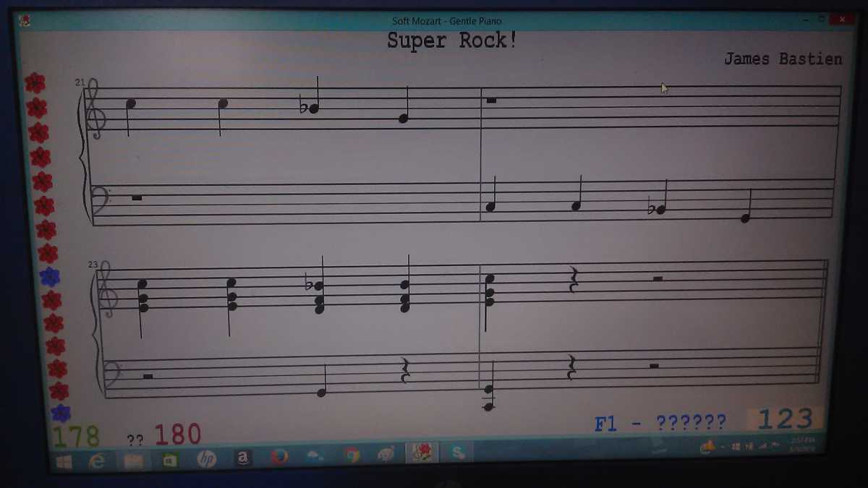Click the orange system tray icon
This screenshot has height=488, width=868.
pos(707,447)
